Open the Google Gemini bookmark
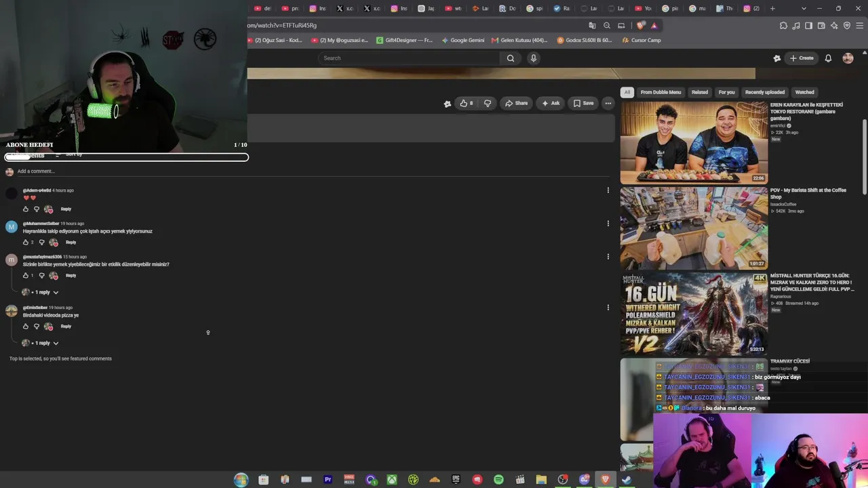The width and height of the screenshot is (868, 488). (x=463, y=40)
